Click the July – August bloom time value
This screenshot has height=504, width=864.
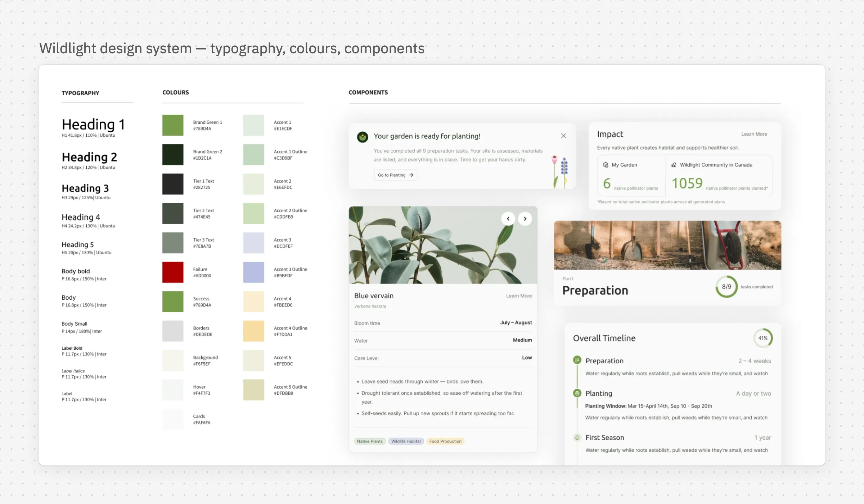[516, 323]
